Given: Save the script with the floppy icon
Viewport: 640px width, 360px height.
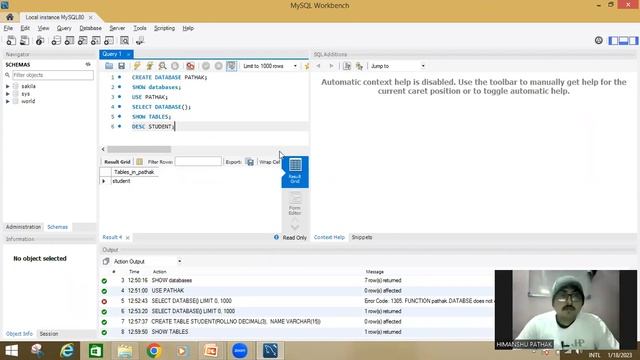Looking at the screenshot, I should (x=121, y=66).
